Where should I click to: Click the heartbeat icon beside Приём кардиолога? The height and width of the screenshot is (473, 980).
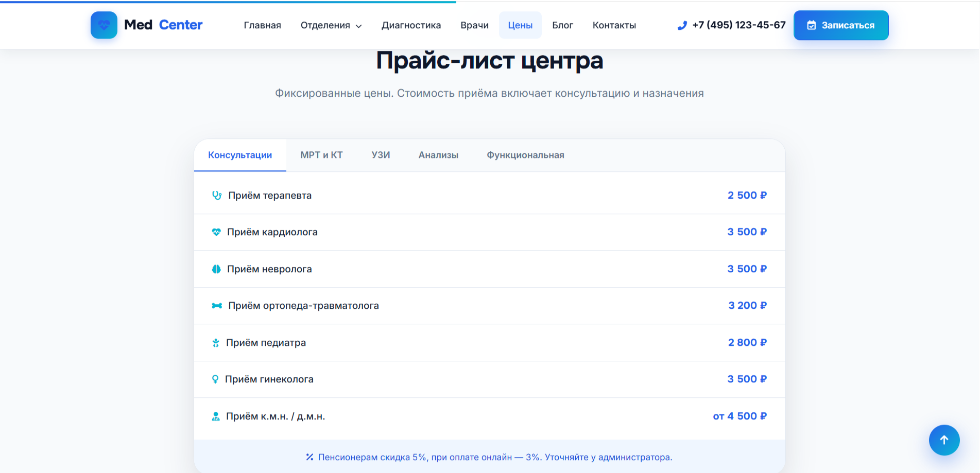coord(216,232)
